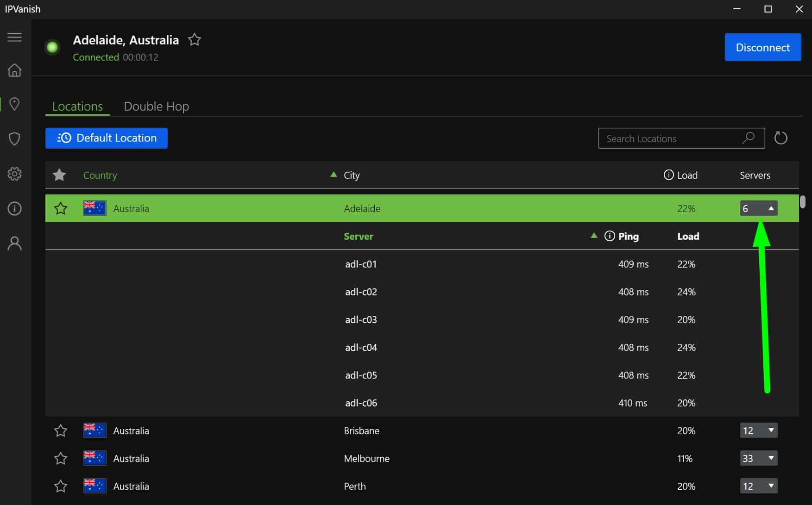Click Adelaide, Australia connection title
The height and width of the screenshot is (505, 812).
[x=126, y=40]
